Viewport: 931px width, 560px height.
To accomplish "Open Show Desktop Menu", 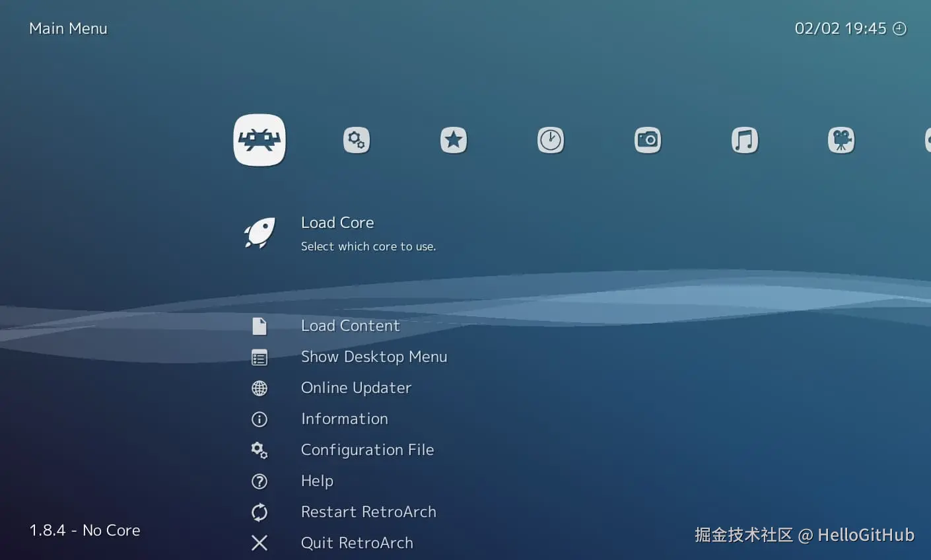I will point(374,357).
